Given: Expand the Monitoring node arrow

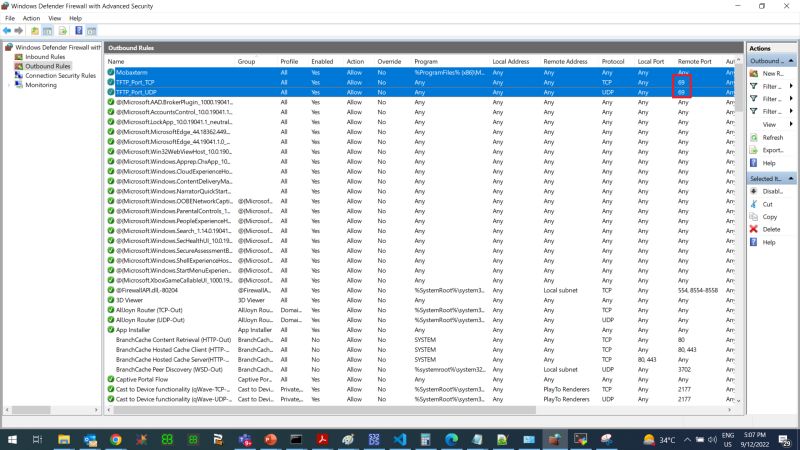Looking at the screenshot, I should tap(9, 85).
